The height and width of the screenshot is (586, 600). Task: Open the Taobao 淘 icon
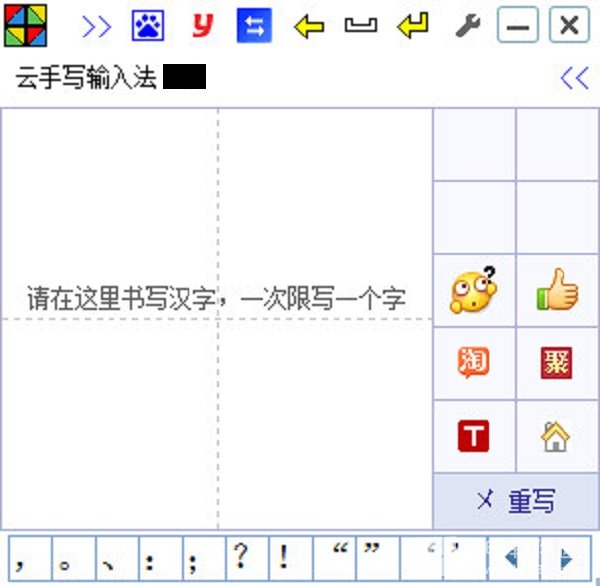click(x=474, y=362)
